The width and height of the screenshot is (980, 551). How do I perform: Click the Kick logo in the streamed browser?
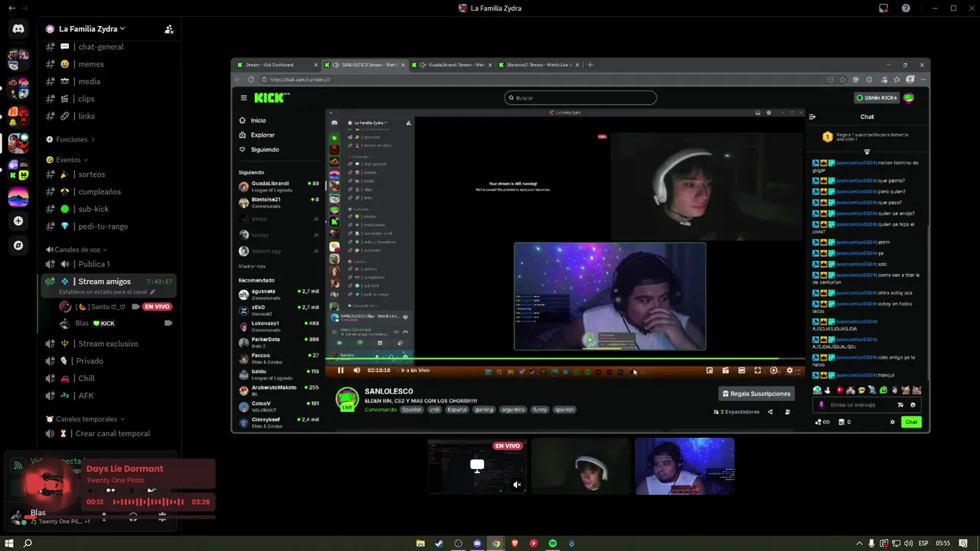(x=272, y=97)
